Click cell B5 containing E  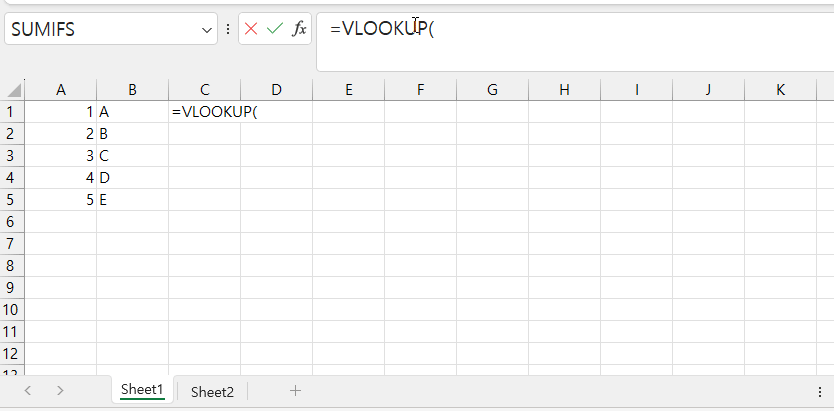click(x=132, y=200)
